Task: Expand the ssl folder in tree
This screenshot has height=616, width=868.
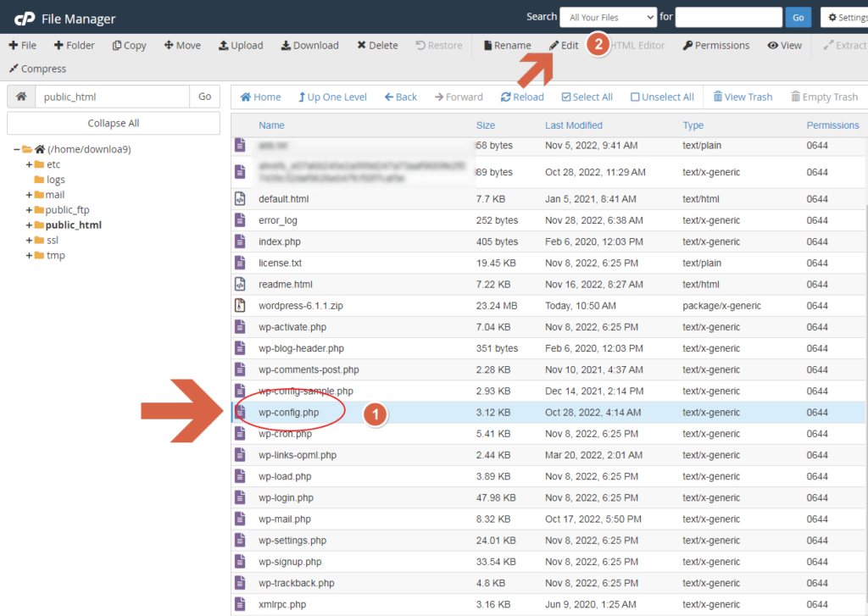Action: (x=29, y=240)
